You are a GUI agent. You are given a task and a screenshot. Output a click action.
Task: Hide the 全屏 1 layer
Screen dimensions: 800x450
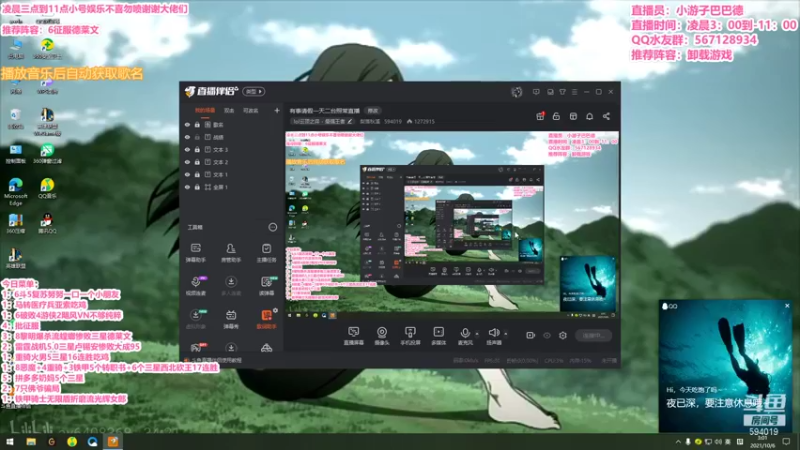pyautogui.click(x=187, y=187)
